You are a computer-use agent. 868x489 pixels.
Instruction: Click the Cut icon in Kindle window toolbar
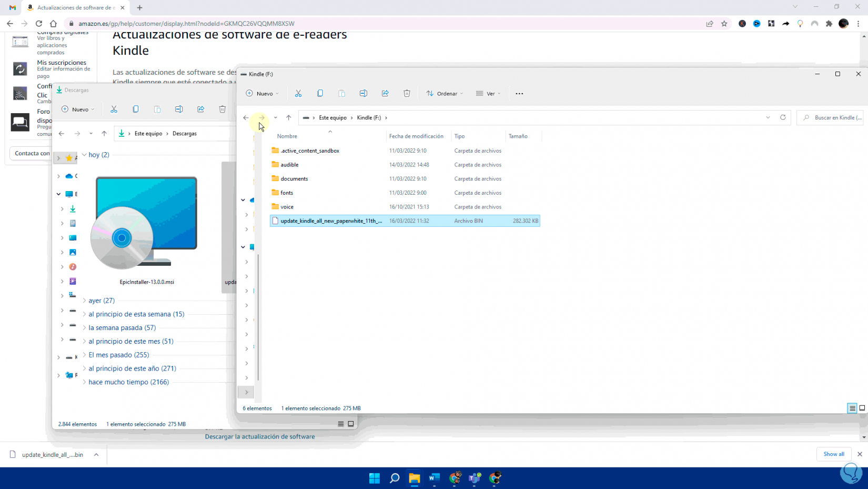point(298,94)
